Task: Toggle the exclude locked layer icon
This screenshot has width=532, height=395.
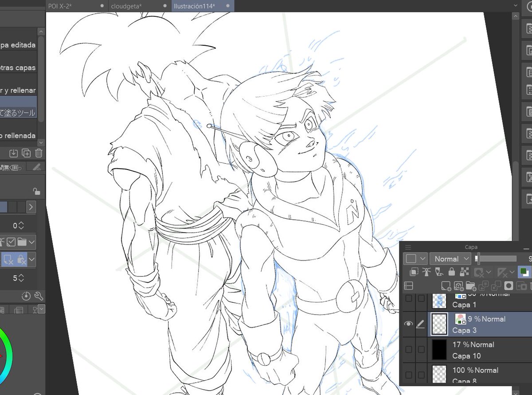Action: (x=21, y=260)
